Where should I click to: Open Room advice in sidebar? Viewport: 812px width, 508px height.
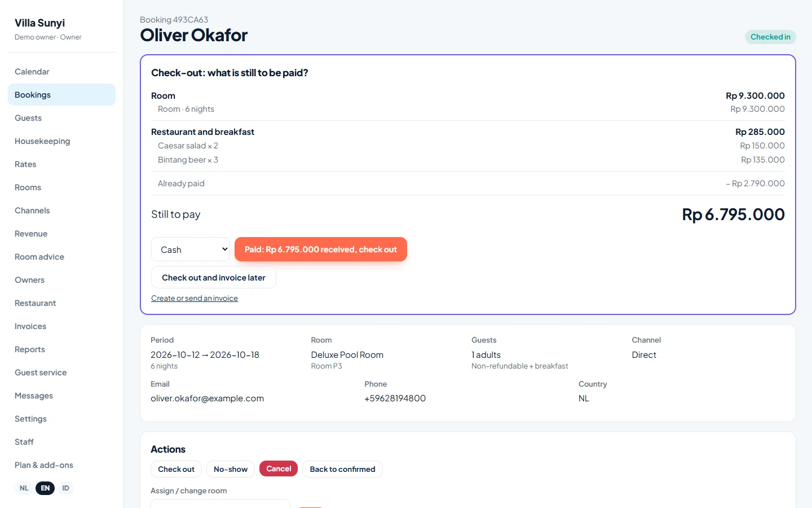[61, 257]
